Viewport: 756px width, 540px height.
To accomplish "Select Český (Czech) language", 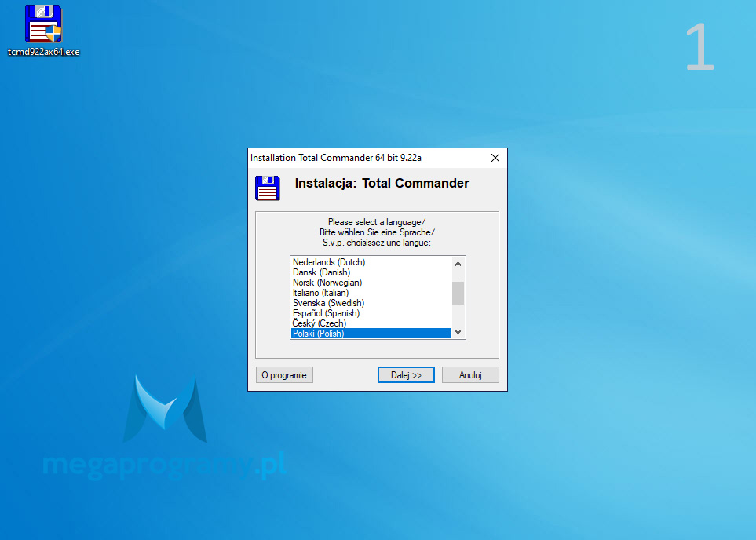I will click(x=371, y=323).
